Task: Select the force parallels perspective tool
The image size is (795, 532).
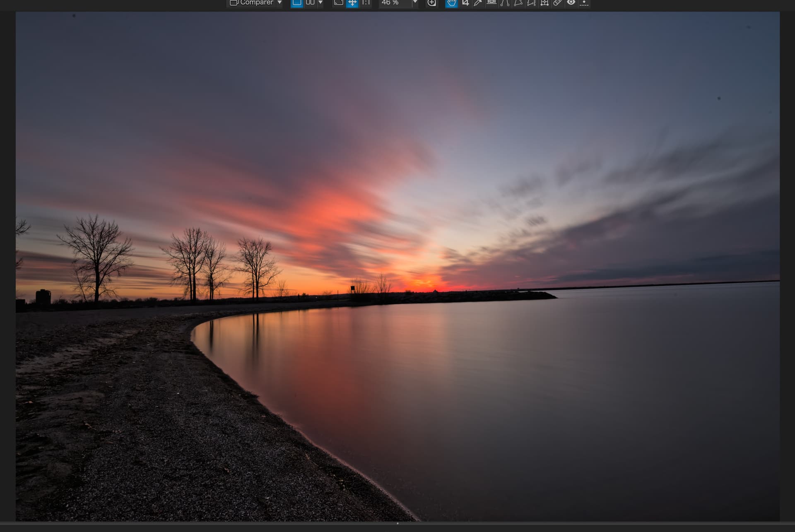Action: click(505, 3)
